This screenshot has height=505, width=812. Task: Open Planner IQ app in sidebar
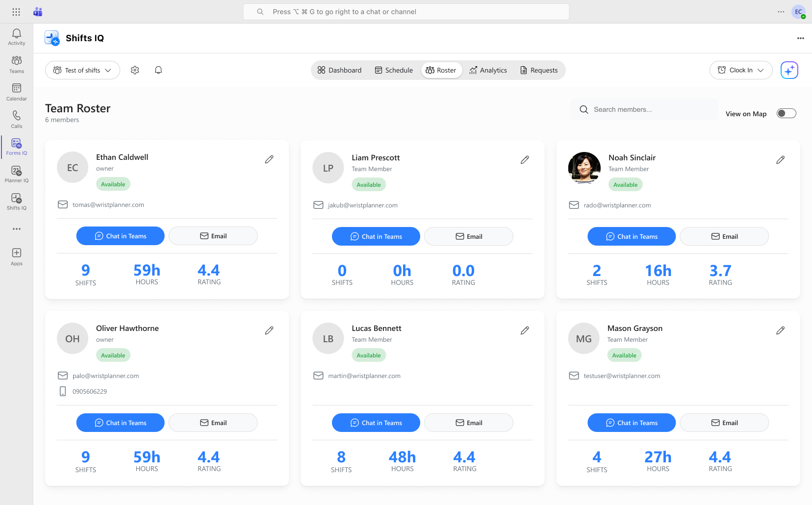17,174
